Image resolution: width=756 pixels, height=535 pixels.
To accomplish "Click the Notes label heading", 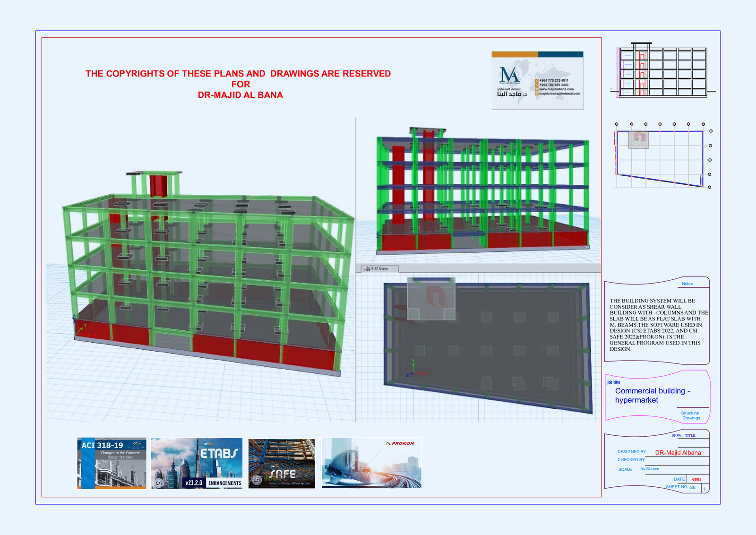I will tap(687, 284).
